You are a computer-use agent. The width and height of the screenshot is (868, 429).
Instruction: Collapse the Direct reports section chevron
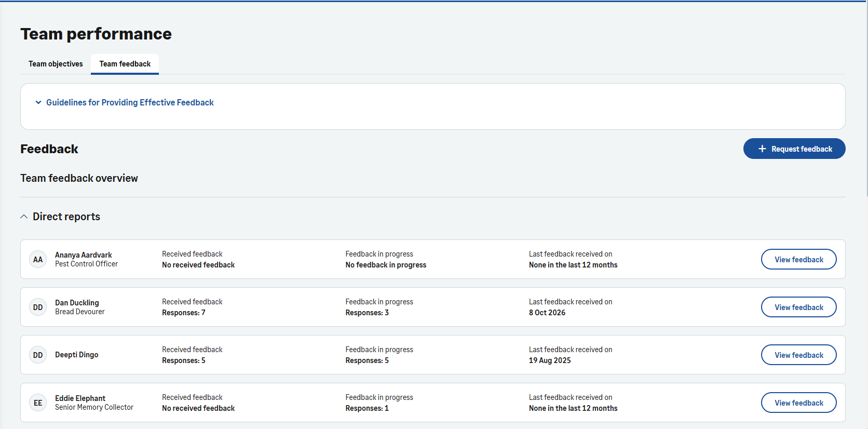click(x=24, y=217)
